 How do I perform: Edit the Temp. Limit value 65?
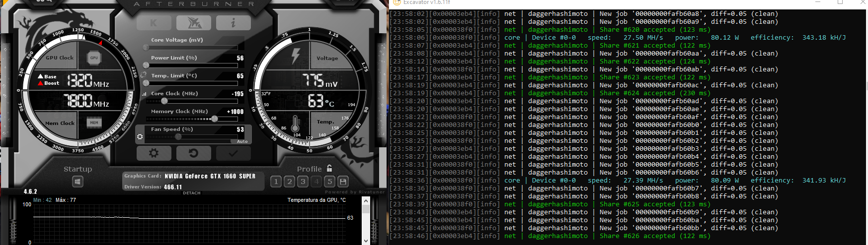coord(240,76)
